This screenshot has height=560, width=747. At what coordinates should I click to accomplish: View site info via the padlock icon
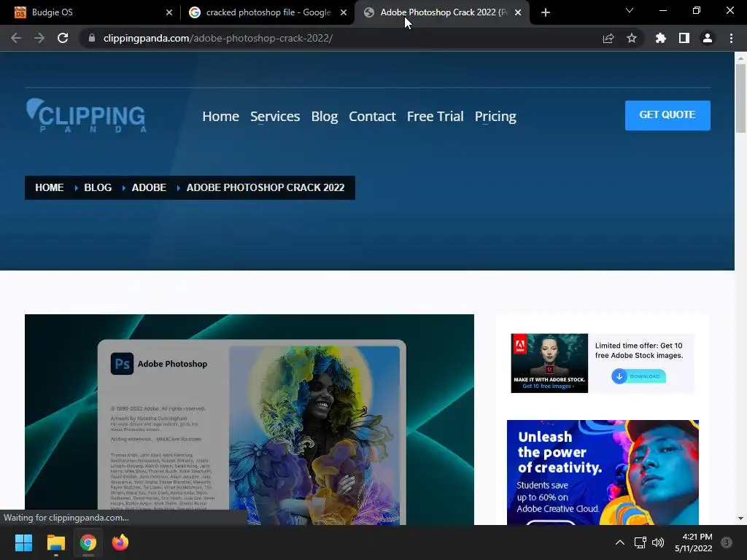pos(91,38)
